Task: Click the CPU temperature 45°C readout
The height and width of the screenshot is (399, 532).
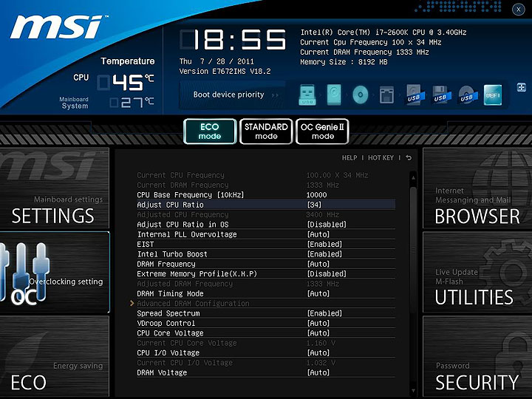Action: [126, 83]
